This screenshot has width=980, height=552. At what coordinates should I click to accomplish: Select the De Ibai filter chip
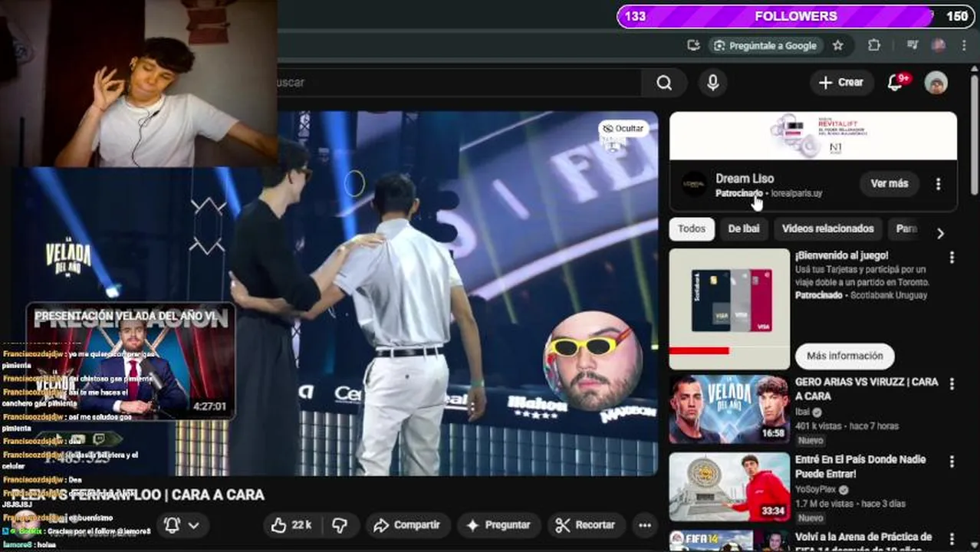tap(743, 229)
